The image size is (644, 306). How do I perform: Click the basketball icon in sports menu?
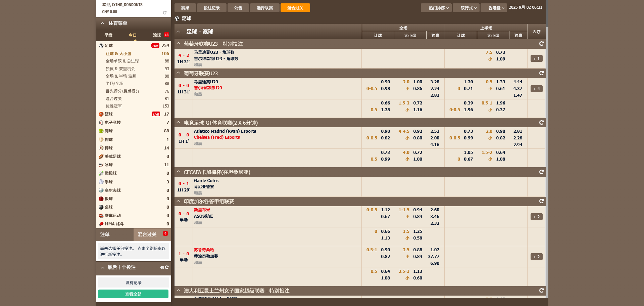point(101,114)
